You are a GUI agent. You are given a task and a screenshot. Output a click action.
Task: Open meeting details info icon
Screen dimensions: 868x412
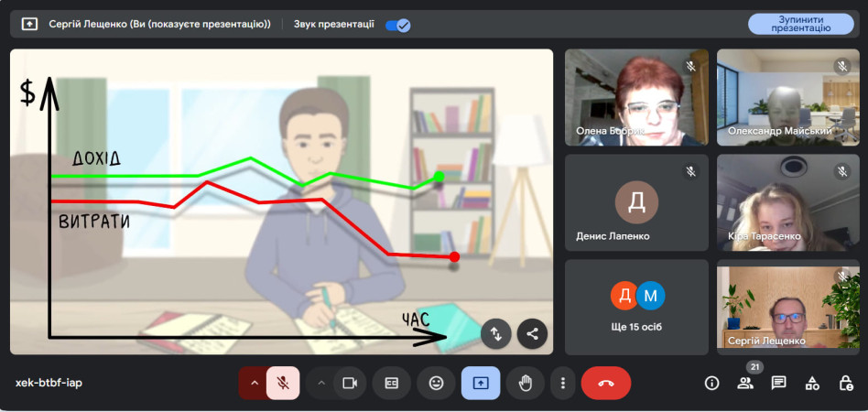click(711, 383)
